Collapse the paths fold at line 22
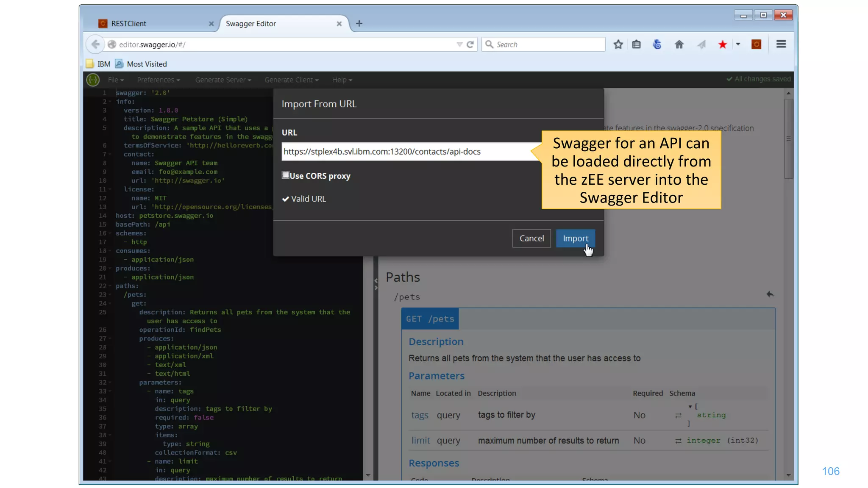The image size is (868, 488). pos(110,286)
